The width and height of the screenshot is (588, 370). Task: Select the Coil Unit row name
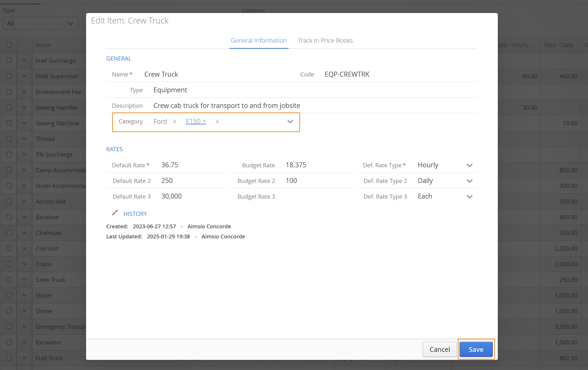(x=47, y=248)
